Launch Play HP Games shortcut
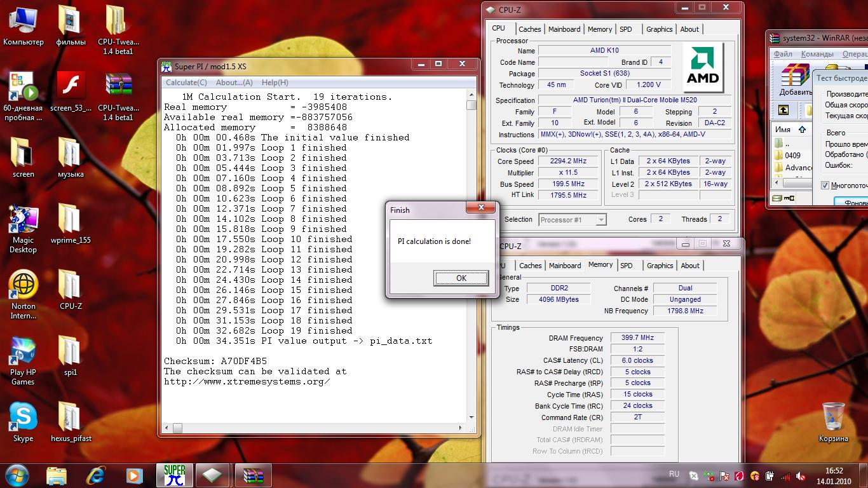Viewport: 868px width, 488px height. [x=24, y=362]
